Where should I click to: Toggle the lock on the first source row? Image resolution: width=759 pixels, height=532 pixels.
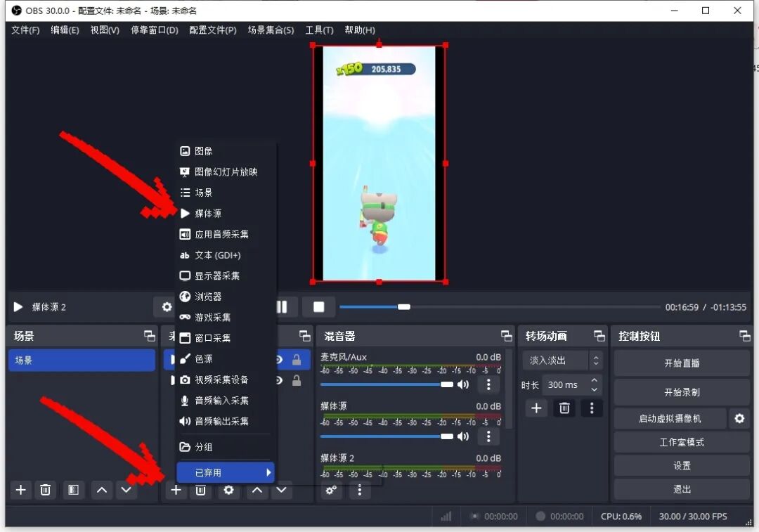click(297, 359)
